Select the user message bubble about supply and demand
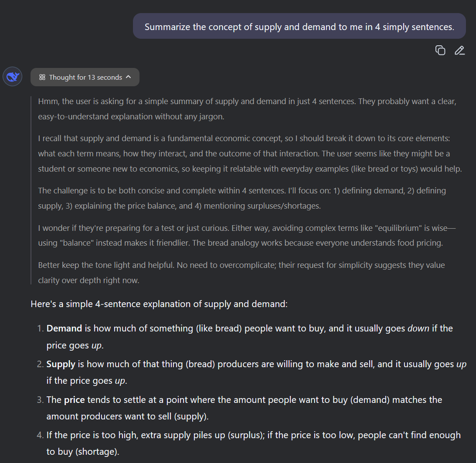The height and width of the screenshot is (463, 476). (x=299, y=26)
